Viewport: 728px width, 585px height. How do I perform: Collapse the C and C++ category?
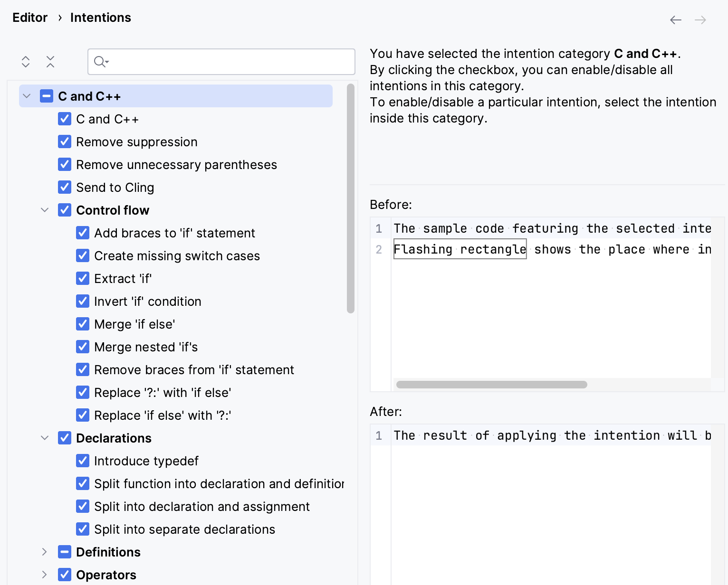(27, 96)
